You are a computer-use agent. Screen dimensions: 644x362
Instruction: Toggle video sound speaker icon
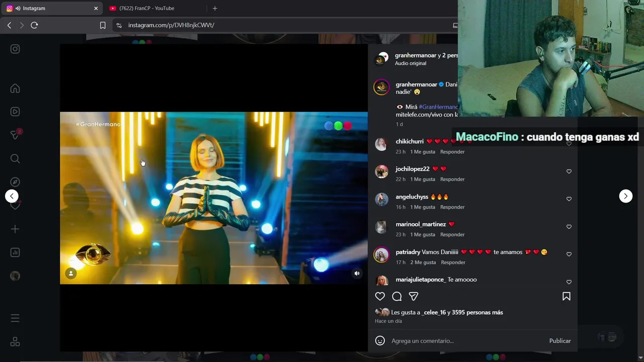[357, 274]
